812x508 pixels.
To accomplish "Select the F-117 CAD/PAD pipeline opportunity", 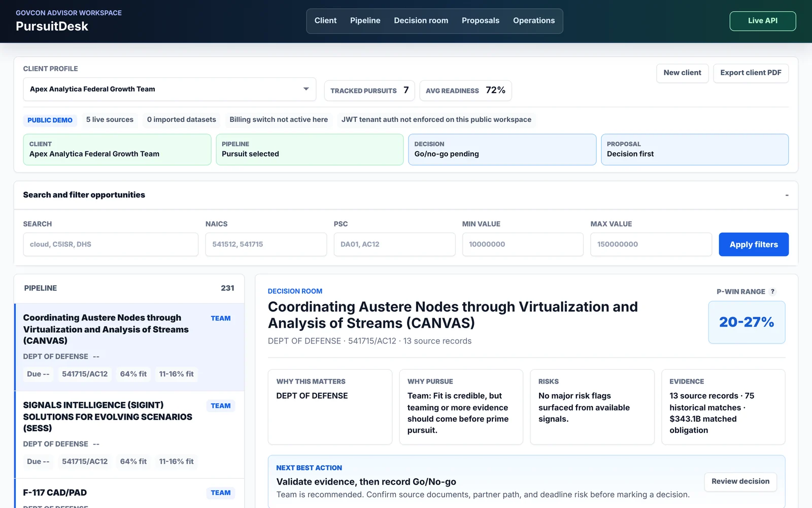I will coord(129,493).
